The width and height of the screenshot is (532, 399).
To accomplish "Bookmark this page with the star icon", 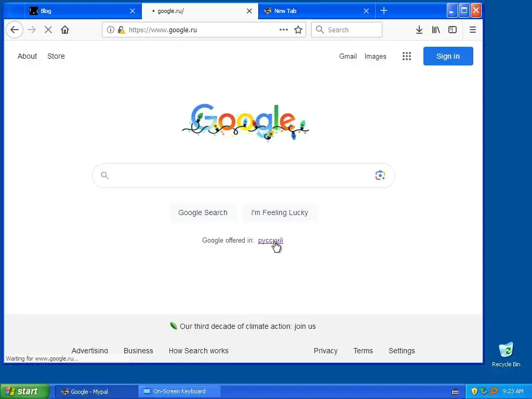I will (298, 30).
